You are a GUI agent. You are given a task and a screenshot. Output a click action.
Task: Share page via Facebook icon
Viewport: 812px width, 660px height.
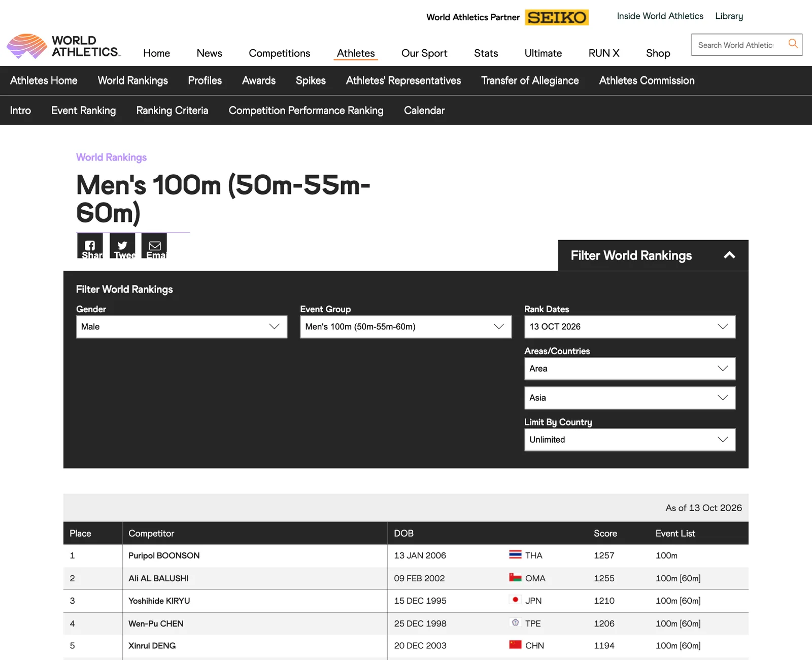(x=90, y=246)
